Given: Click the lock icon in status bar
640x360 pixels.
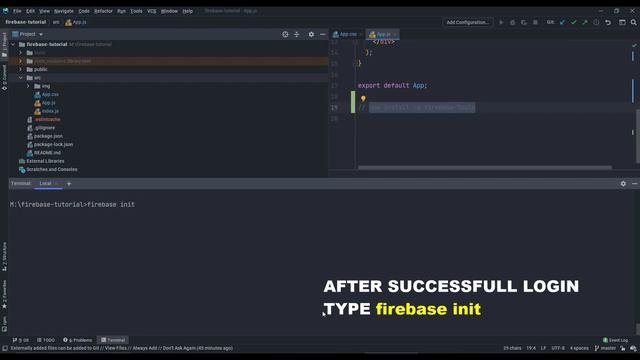Looking at the screenshot, I should [623, 348].
